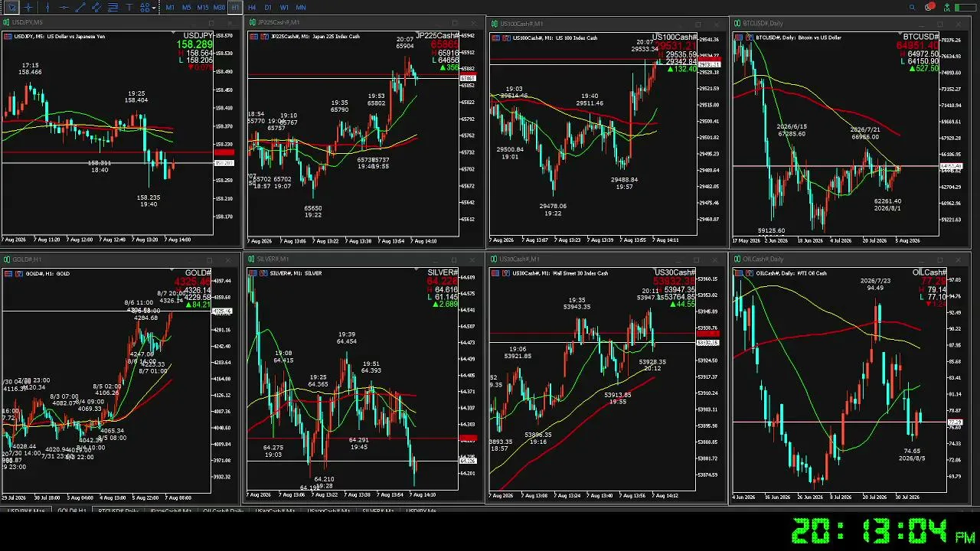Click the BTCUSD#,Daily chart window icon
Image resolution: width=980 pixels, height=551 pixels.
[x=739, y=24]
